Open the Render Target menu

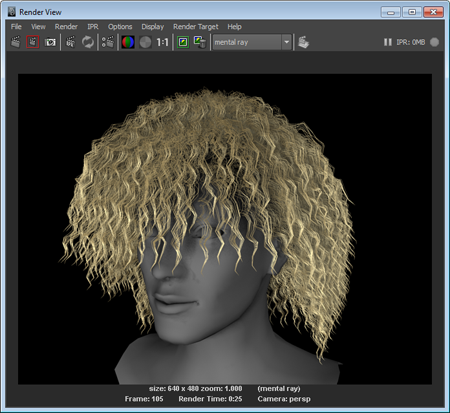coord(196,27)
